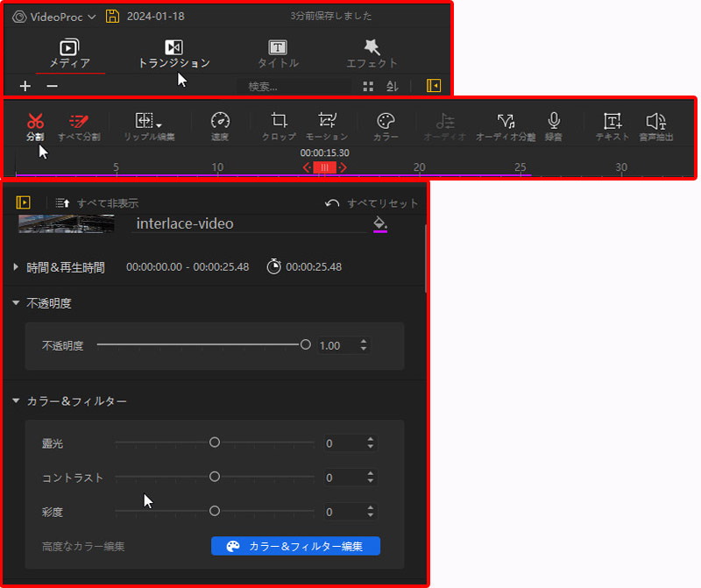Toggle media grid view icon
Viewport: 701px width, 588px height.
click(368, 86)
